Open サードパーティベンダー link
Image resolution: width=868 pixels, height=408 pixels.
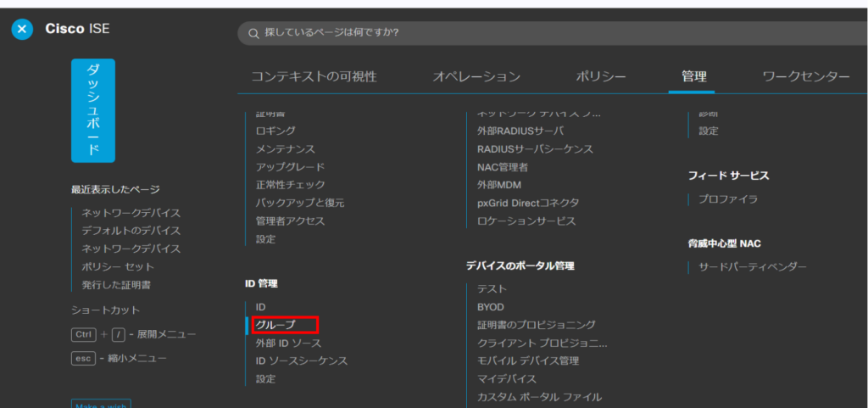click(x=753, y=267)
